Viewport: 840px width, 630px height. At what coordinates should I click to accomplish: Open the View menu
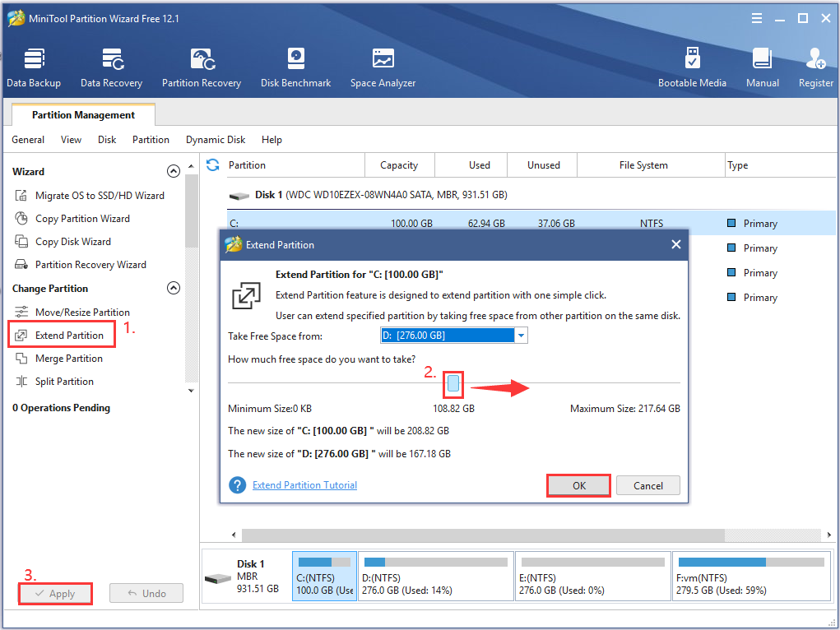click(71, 140)
